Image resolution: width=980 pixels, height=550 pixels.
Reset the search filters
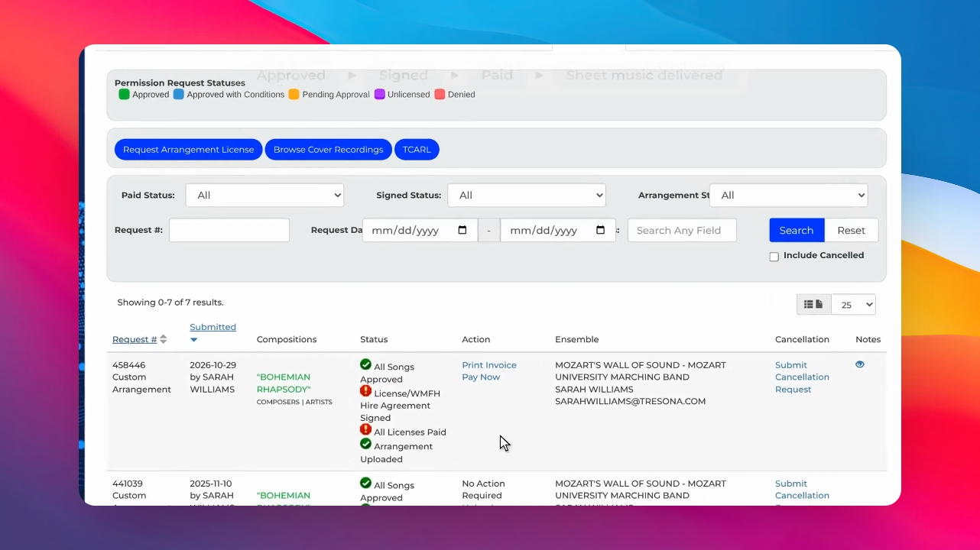pyautogui.click(x=851, y=230)
